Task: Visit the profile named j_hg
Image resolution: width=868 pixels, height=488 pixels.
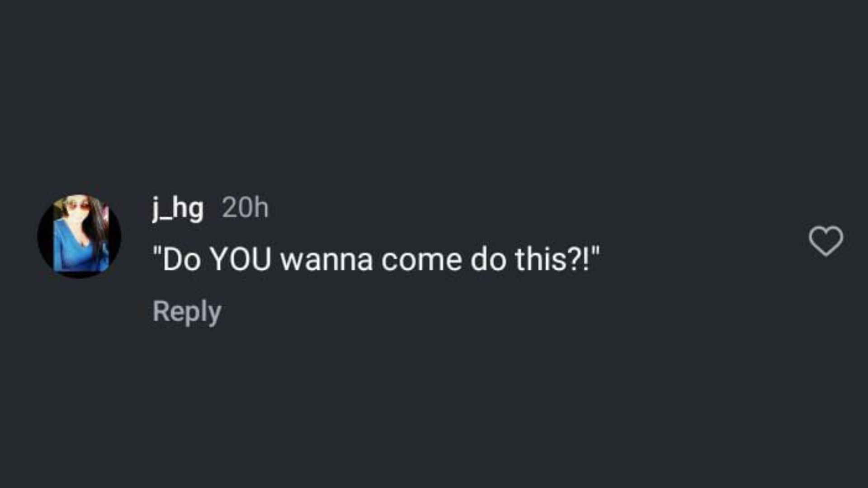Action: pyautogui.click(x=178, y=209)
